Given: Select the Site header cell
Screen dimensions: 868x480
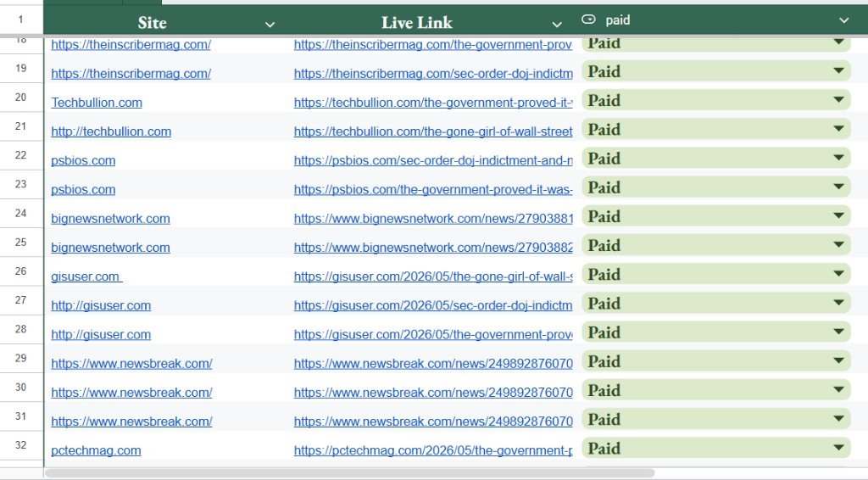Looking at the screenshot, I should pyautogui.click(x=164, y=20).
